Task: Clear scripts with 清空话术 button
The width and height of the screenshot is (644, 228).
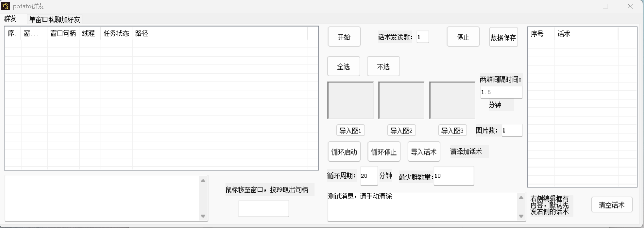Action: [612, 205]
